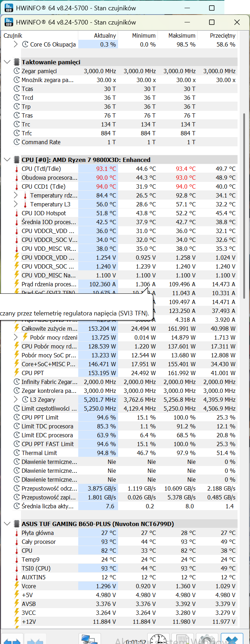Expand the Pobór mocy rdzeni subgroup
Screen dimensions: 250x644
(x=16, y=337)
